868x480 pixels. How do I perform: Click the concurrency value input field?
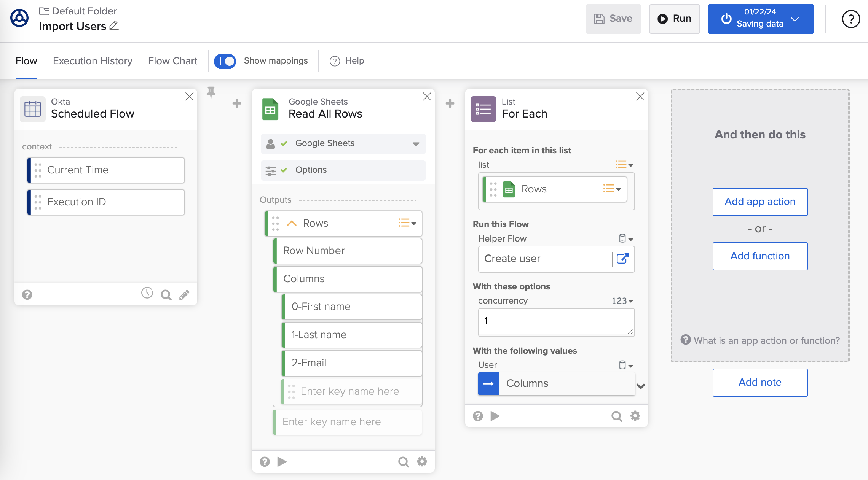556,322
